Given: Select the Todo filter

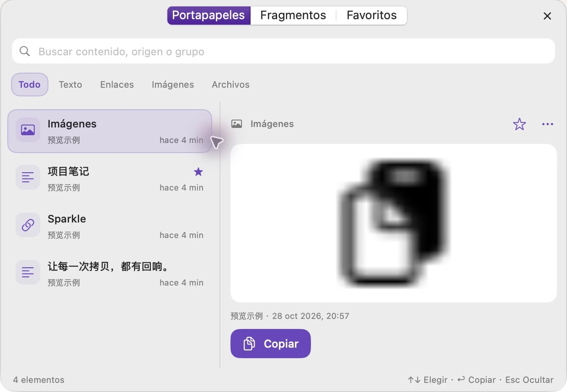Looking at the screenshot, I should 30,85.
